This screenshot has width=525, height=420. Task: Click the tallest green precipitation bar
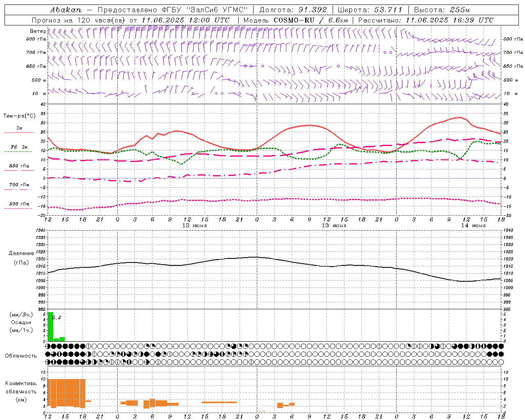tap(50, 326)
